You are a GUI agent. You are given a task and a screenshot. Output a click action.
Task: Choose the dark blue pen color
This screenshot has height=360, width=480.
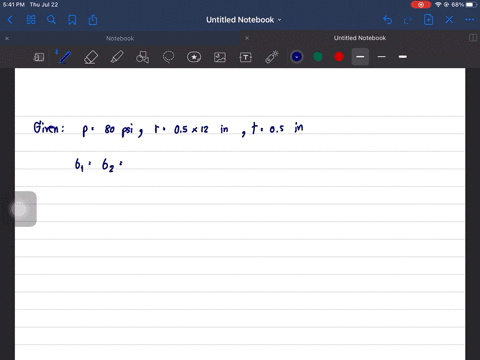[x=297, y=57]
